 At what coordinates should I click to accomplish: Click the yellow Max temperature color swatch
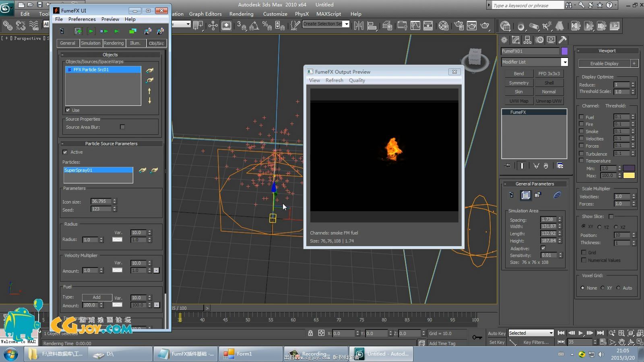pos(629,175)
